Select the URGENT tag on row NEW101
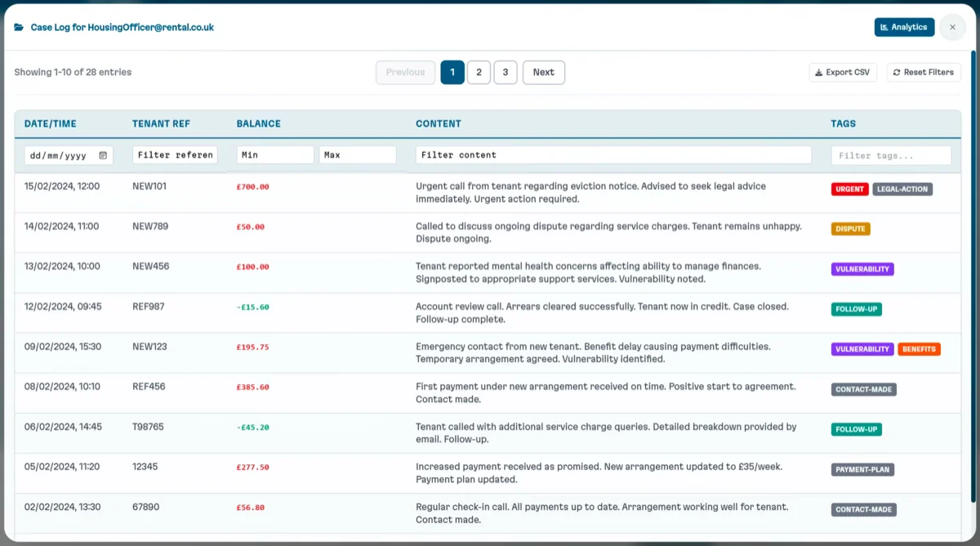Viewport: 980px width, 546px height. tap(849, 189)
